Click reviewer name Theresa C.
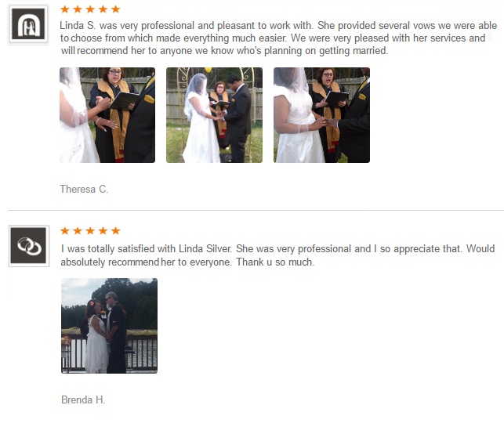The width and height of the screenshot is (504, 423). 84,190
